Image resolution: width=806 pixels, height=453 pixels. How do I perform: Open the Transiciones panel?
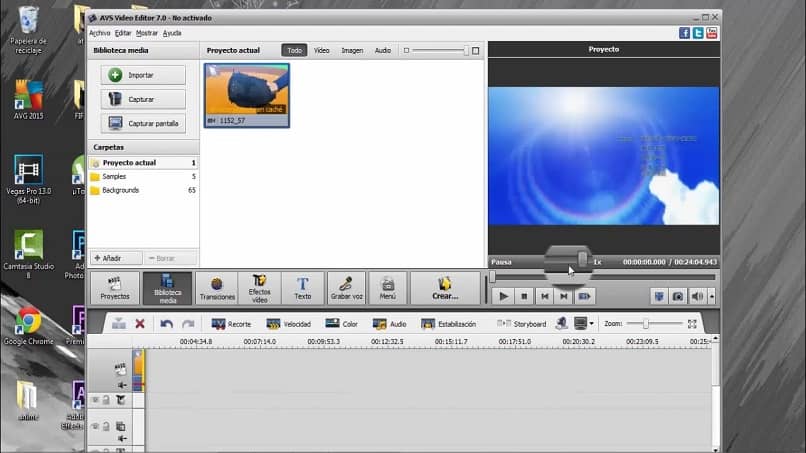[x=217, y=288]
